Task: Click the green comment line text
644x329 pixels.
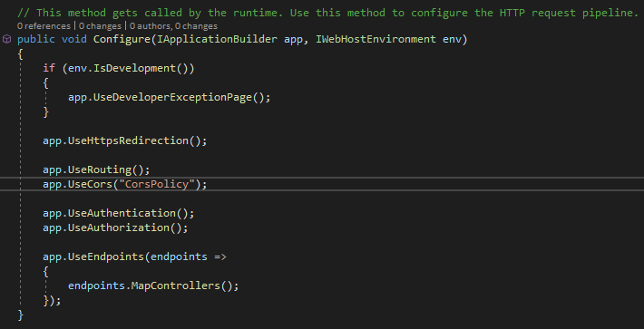Action: pyautogui.click(x=327, y=13)
